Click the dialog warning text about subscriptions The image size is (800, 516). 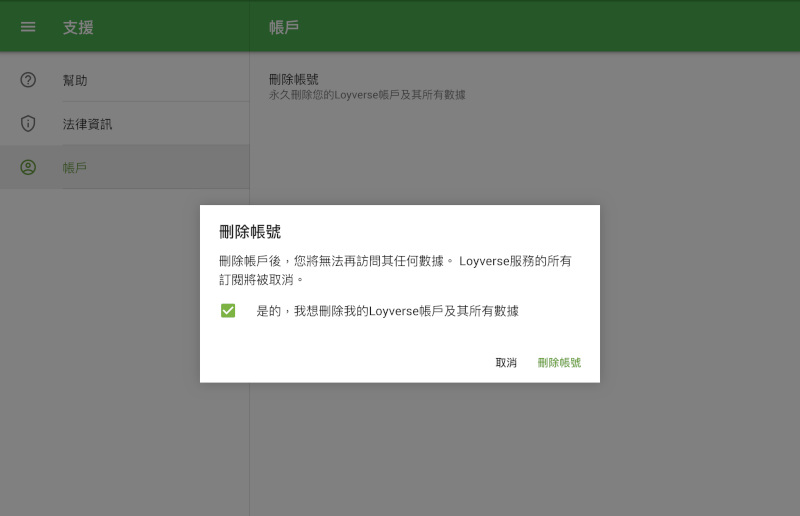[395, 270]
